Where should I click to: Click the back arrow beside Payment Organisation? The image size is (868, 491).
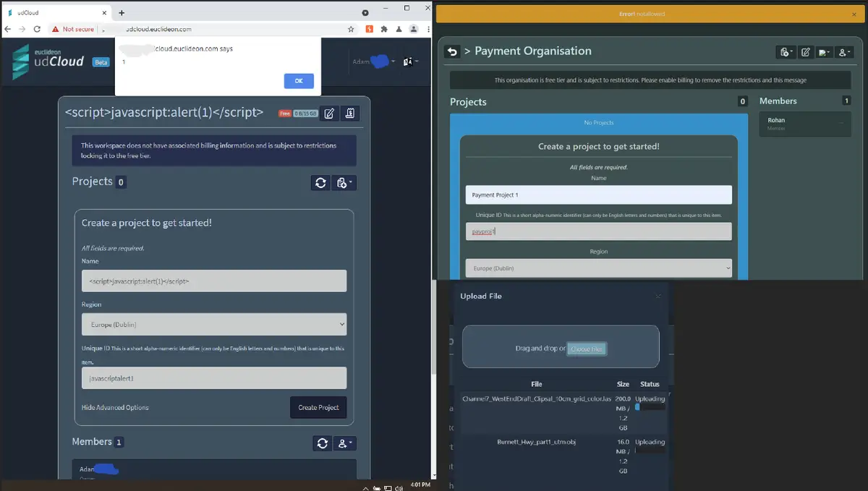pyautogui.click(x=453, y=51)
